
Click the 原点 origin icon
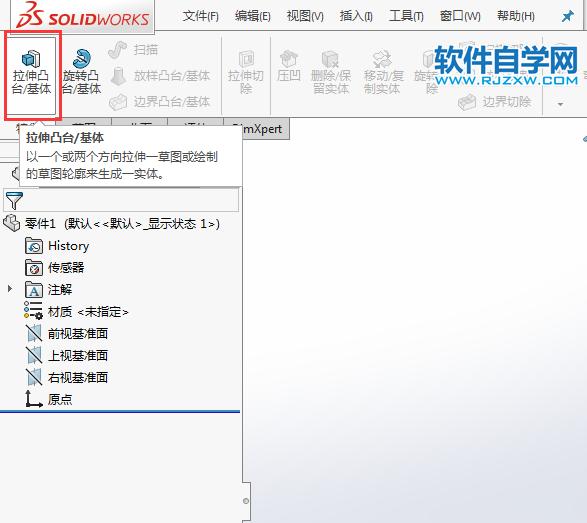click(33, 399)
